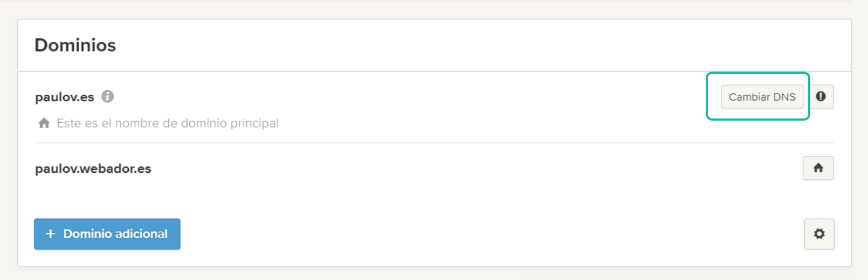868x280 pixels.
Task: Click the word 'Cambiar' in the DNS button
Action: [749, 97]
